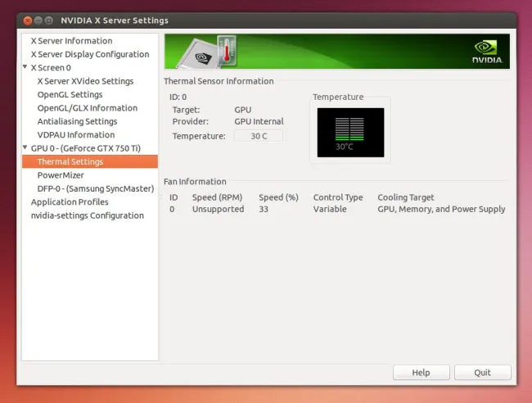Select Antialiasing Settings
This screenshot has height=403, width=532.
click(78, 121)
